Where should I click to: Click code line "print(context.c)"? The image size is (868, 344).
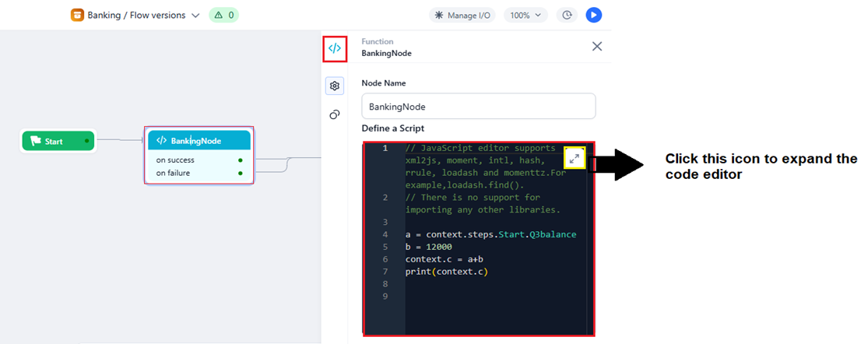point(447,272)
